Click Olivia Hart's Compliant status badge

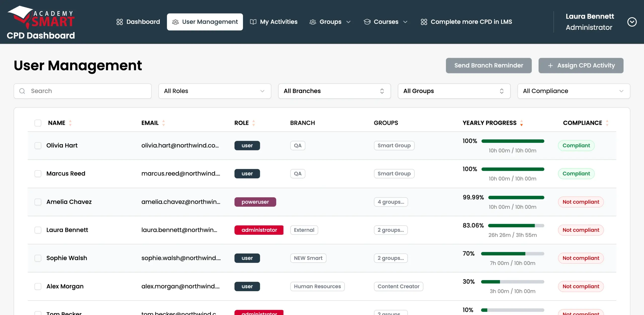576,146
